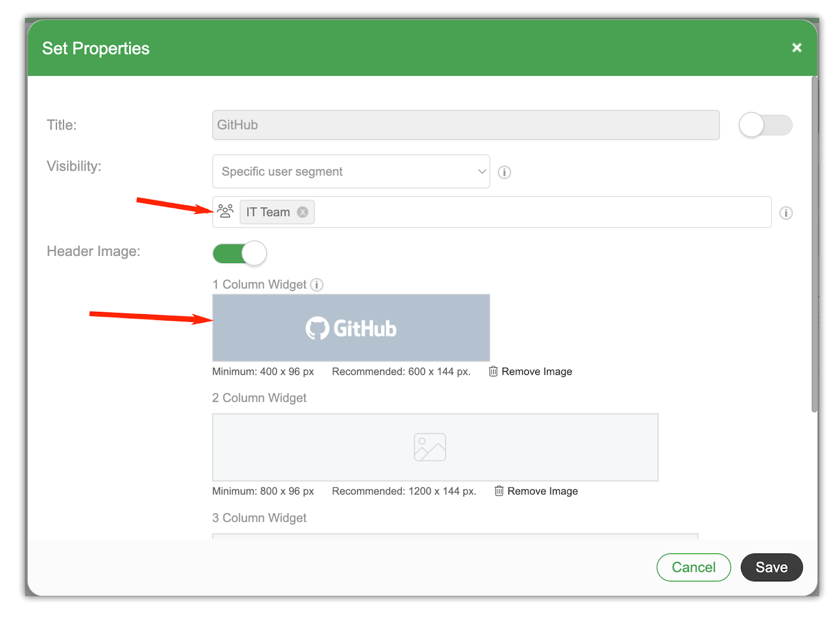Click the user group icon in segment field
The height and width of the screenshot is (620, 840).
225,211
